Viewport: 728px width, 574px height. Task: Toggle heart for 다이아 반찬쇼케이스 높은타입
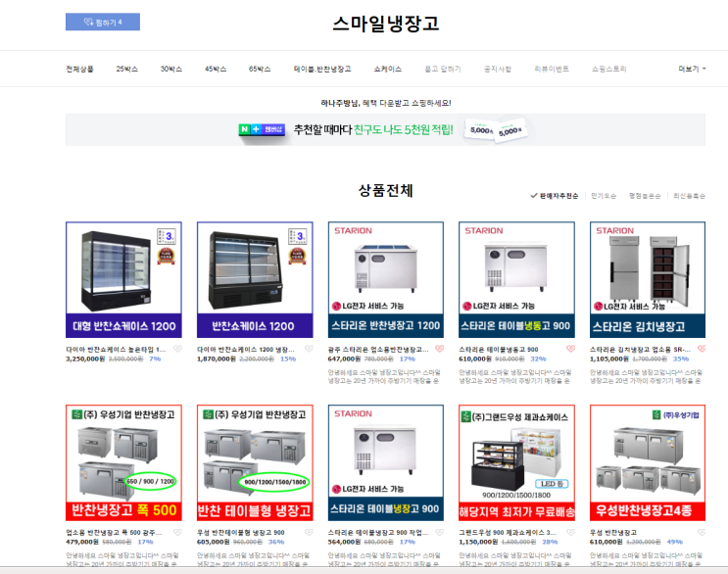point(177,349)
